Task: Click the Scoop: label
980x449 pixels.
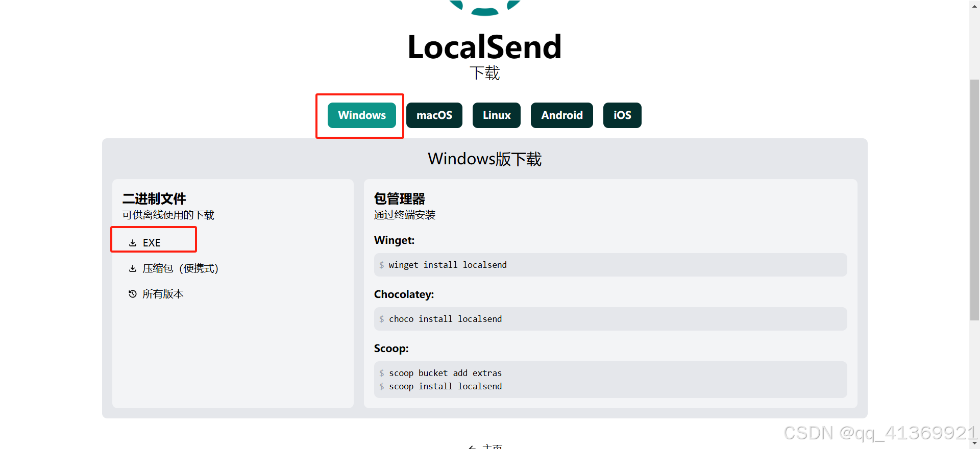Action: pos(391,348)
